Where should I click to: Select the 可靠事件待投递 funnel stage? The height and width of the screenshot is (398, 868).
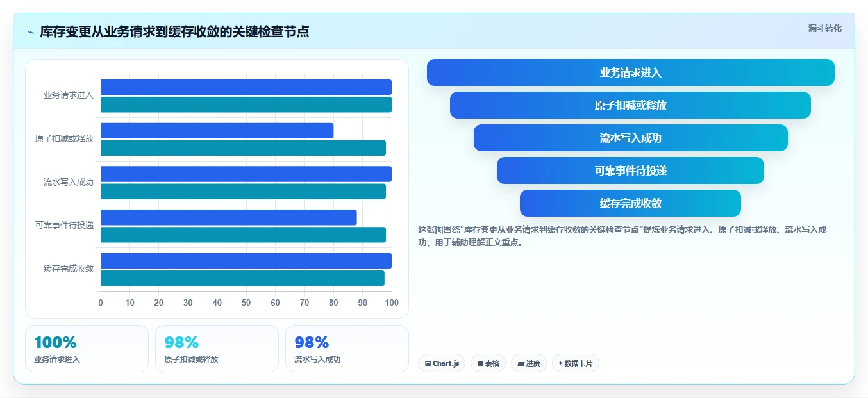click(631, 170)
